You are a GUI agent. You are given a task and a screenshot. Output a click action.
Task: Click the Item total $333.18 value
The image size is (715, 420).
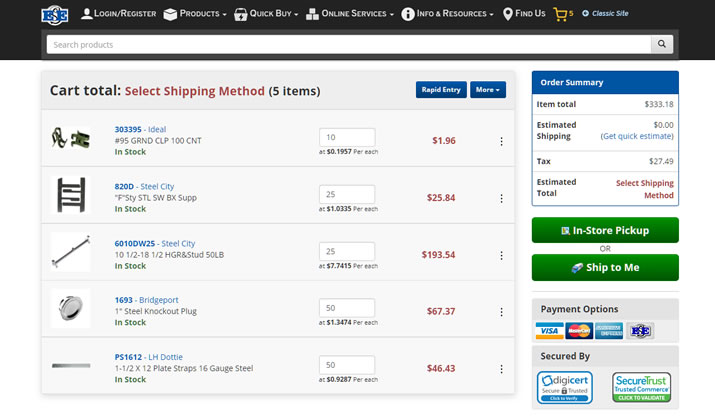click(x=659, y=104)
